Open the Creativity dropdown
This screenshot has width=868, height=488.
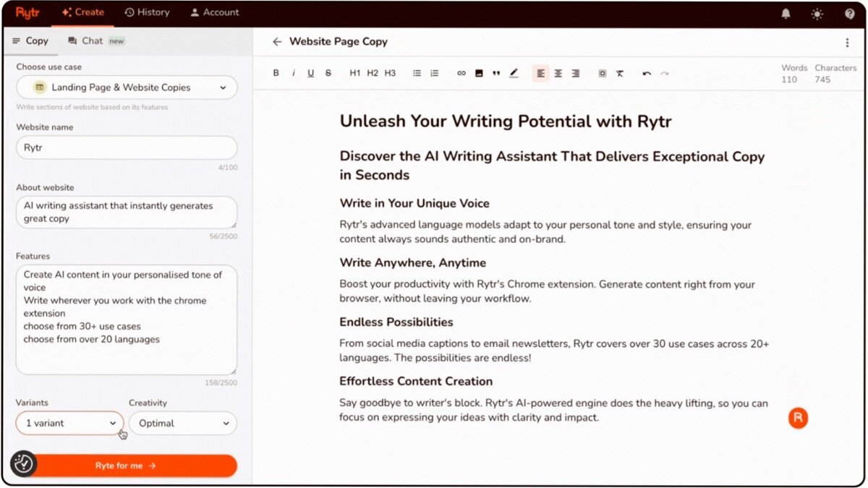[x=183, y=423]
